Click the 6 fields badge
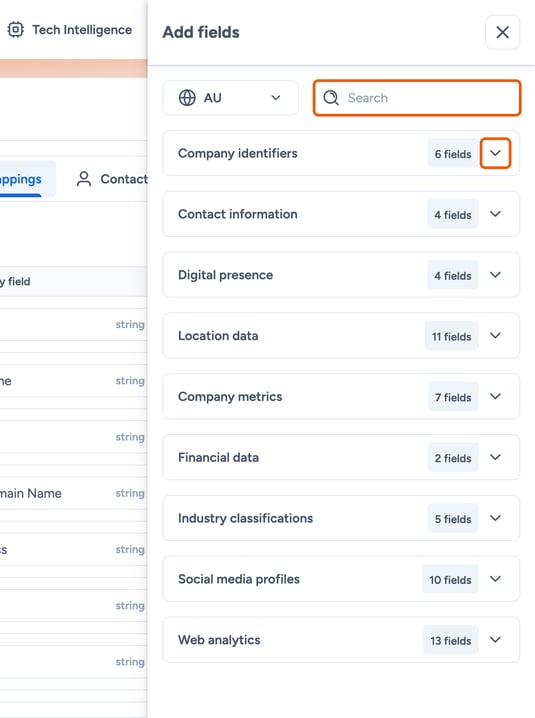This screenshot has width=535, height=718. click(453, 154)
